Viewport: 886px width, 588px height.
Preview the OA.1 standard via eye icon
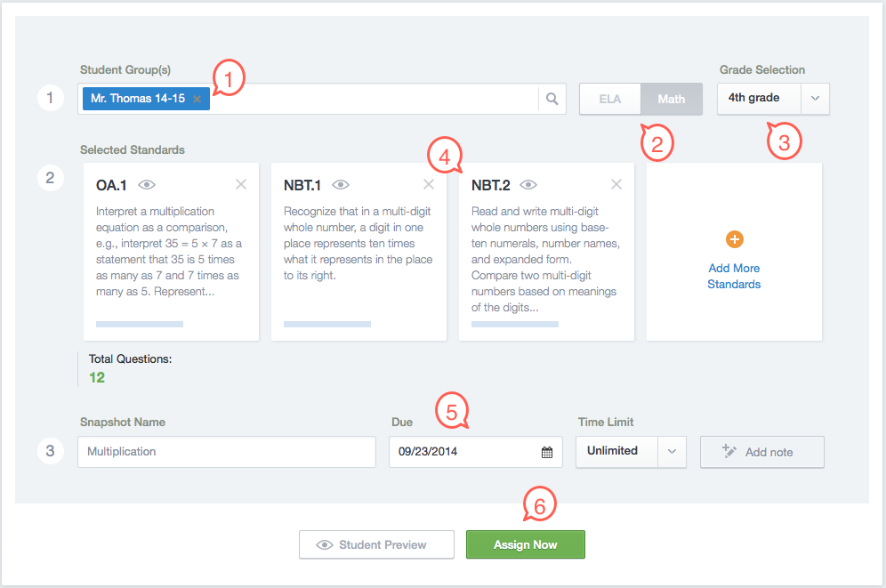[x=147, y=185]
